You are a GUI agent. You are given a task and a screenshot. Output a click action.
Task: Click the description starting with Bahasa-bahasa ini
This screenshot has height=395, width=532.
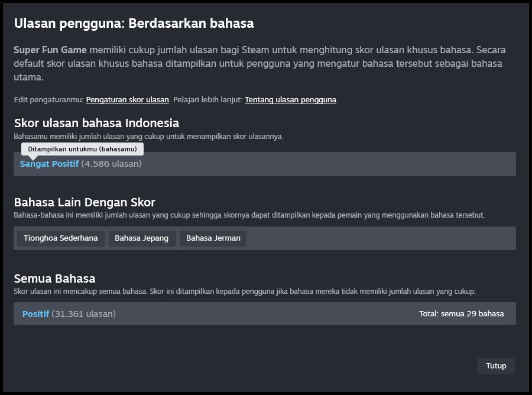click(249, 215)
